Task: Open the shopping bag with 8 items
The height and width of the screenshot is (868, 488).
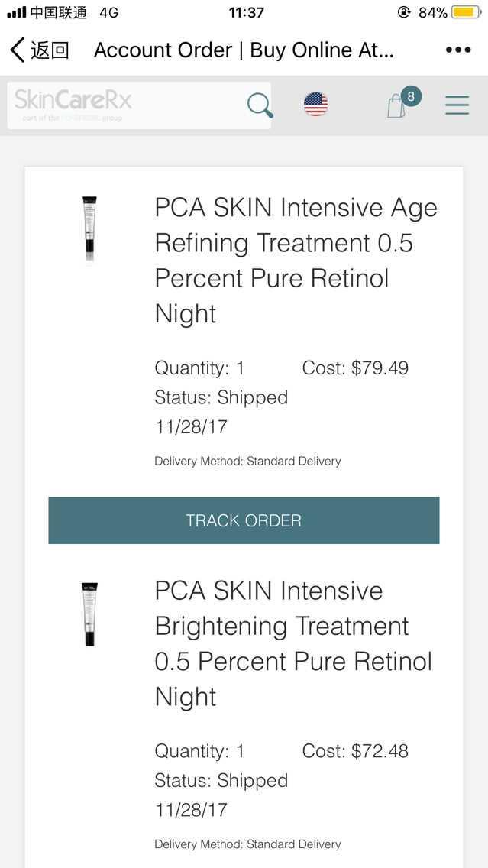Action: (x=396, y=106)
